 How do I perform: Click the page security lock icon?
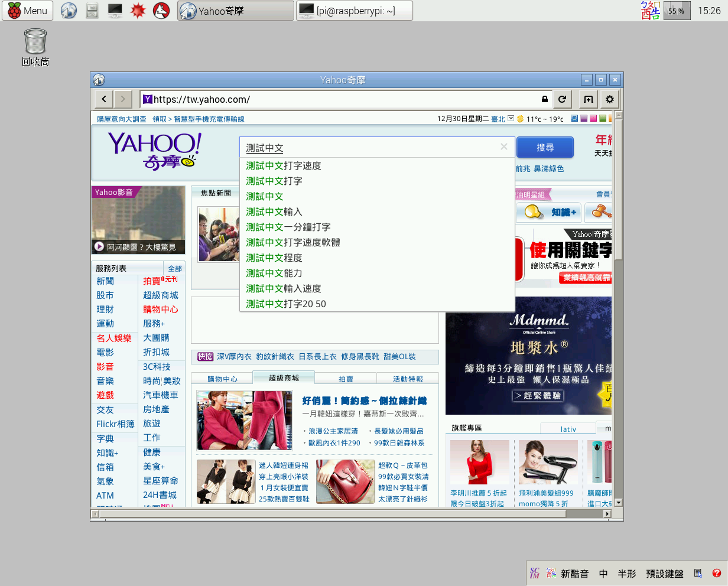click(545, 99)
